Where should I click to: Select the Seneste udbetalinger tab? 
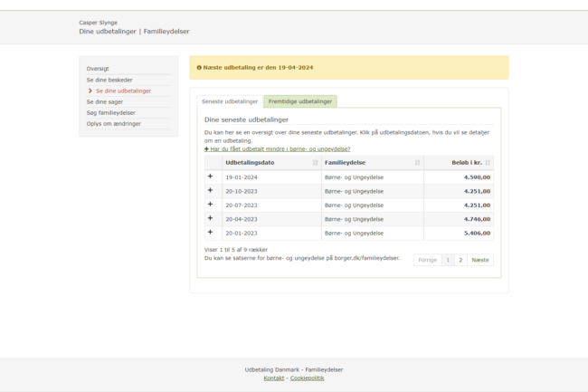click(x=230, y=101)
